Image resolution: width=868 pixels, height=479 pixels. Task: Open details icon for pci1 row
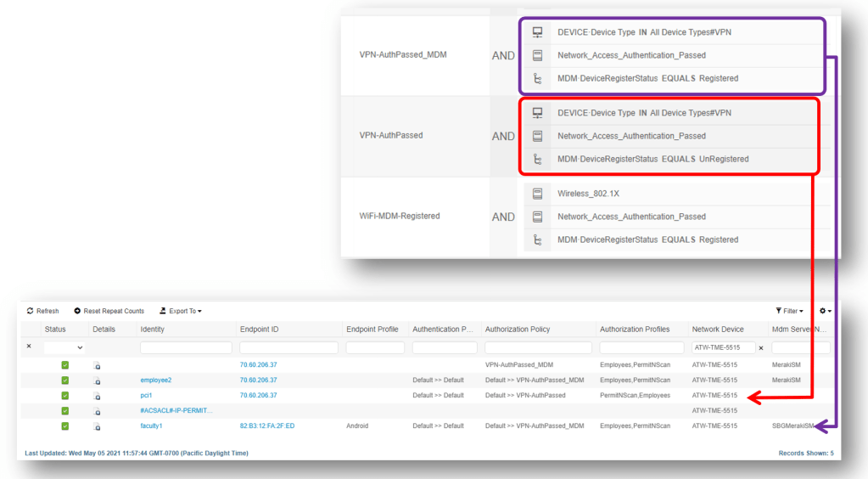click(x=97, y=396)
